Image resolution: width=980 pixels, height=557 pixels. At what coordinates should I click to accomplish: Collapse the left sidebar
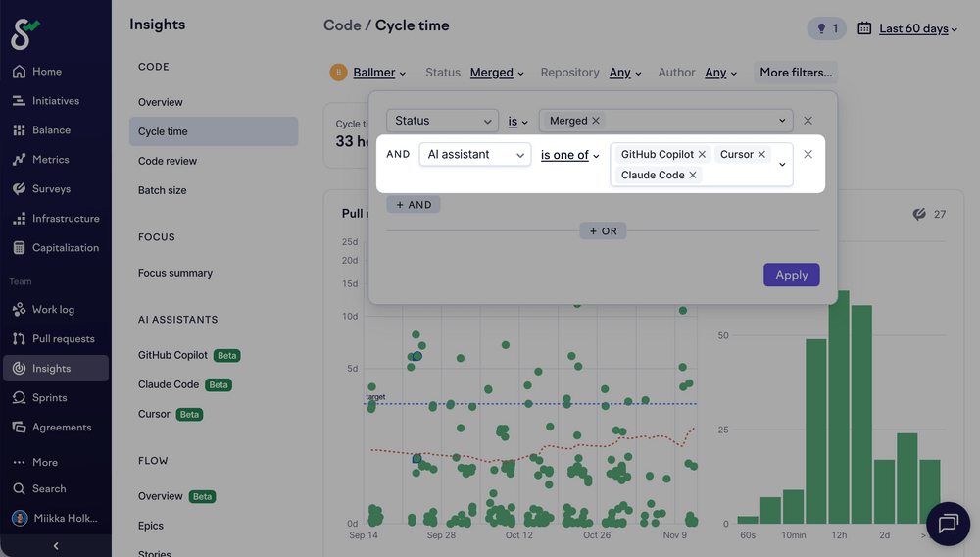55,545
